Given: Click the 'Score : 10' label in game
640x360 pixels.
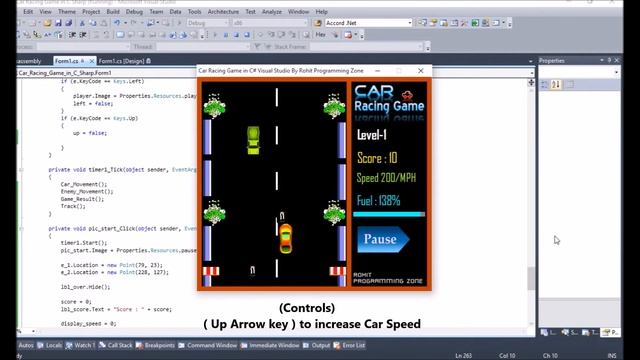Looking at the screenshot, I should pyautogui.click(x=377, y=158).
